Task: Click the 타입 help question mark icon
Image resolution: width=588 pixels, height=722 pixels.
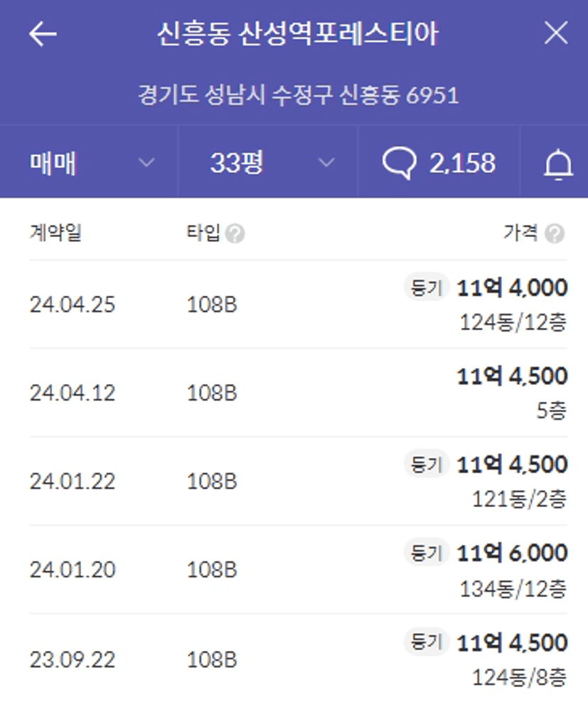Action: tap(235, 233)
